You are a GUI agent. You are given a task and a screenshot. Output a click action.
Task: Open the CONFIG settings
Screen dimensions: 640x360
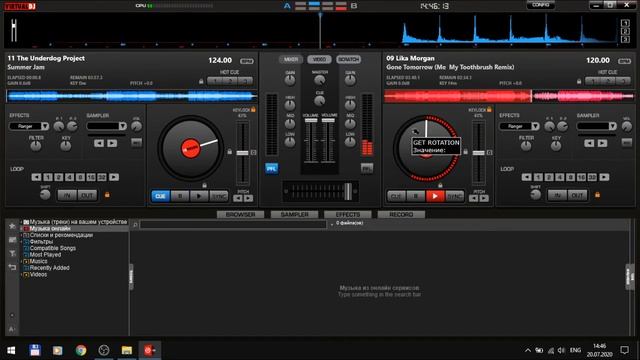click(x=540, y=5)
